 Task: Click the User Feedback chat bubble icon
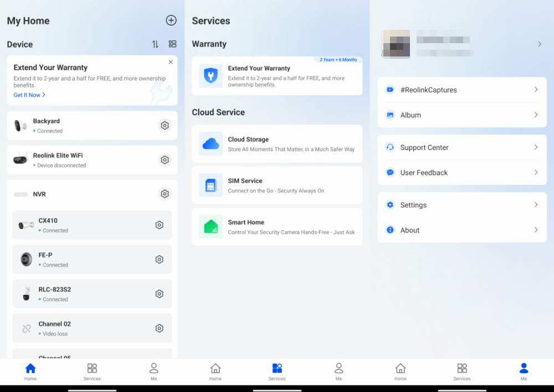coord(390,172)
